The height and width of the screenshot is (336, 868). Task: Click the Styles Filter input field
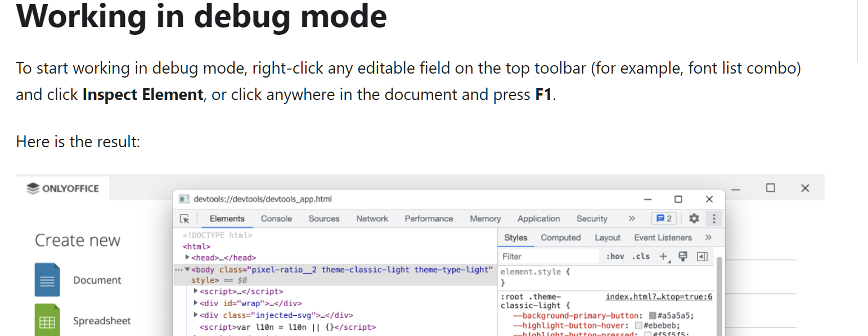[x=548, y=256]
